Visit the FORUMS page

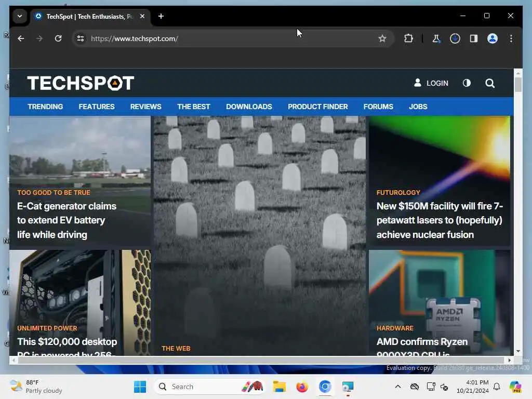point(378,107)
